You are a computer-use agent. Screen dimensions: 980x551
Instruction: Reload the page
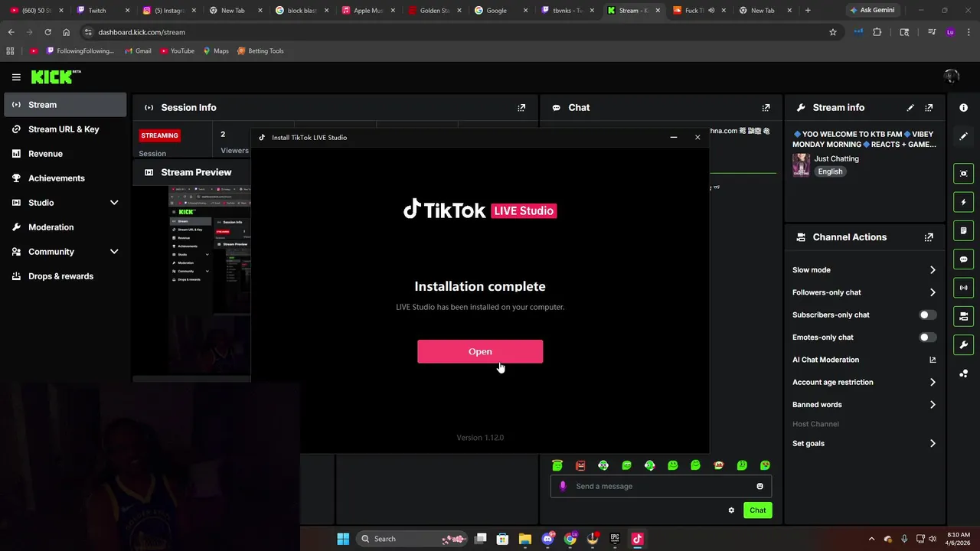coord(47,32)
